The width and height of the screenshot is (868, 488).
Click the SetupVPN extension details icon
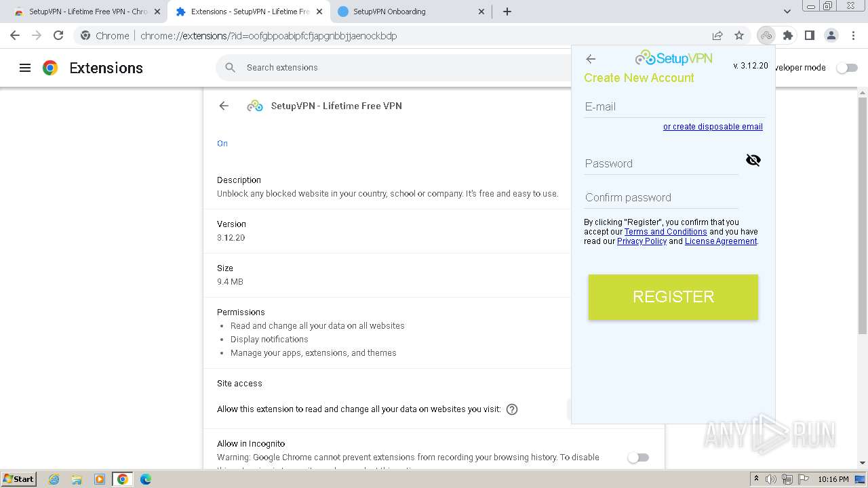pyautogui.click(x=255, y=106)
